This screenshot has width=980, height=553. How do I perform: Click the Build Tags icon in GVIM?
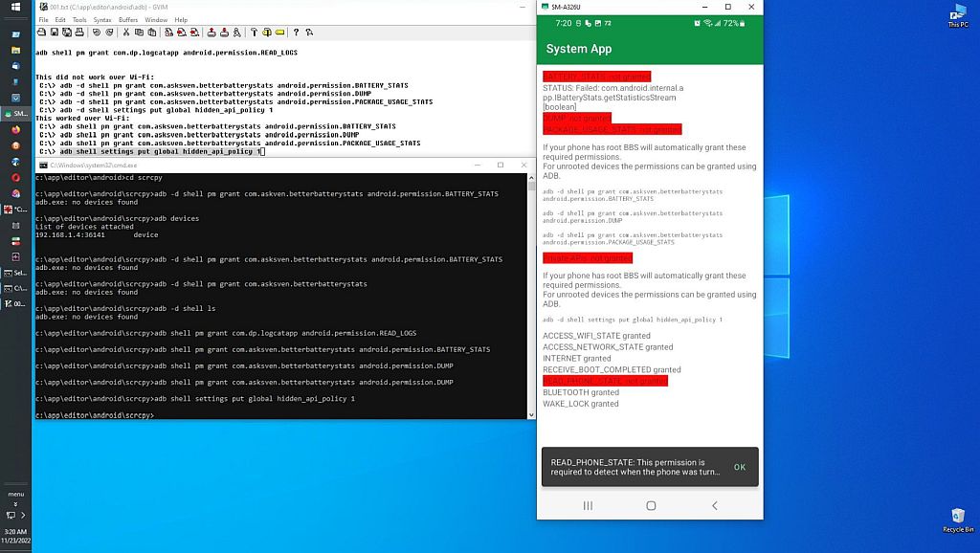tap(267, 32)
